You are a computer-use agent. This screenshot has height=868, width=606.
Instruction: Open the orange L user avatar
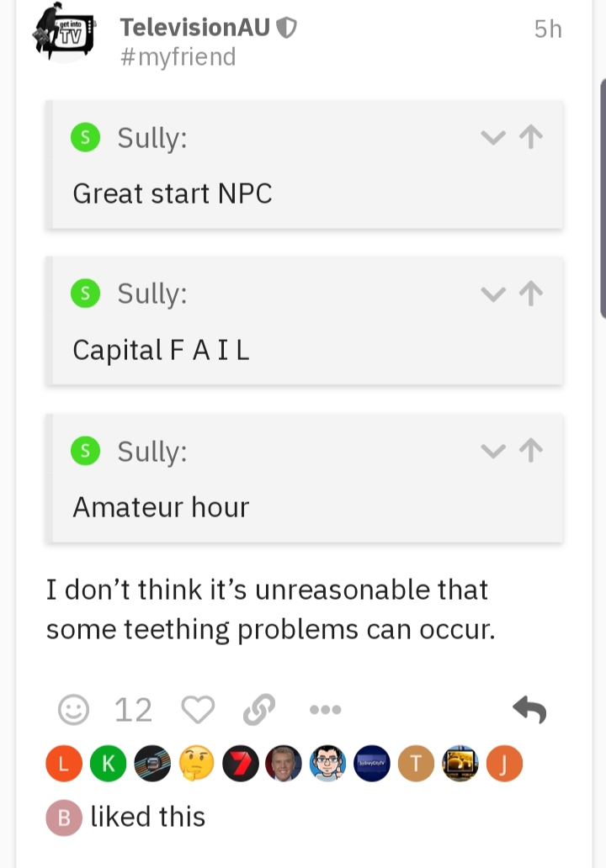tap(63, 764)
